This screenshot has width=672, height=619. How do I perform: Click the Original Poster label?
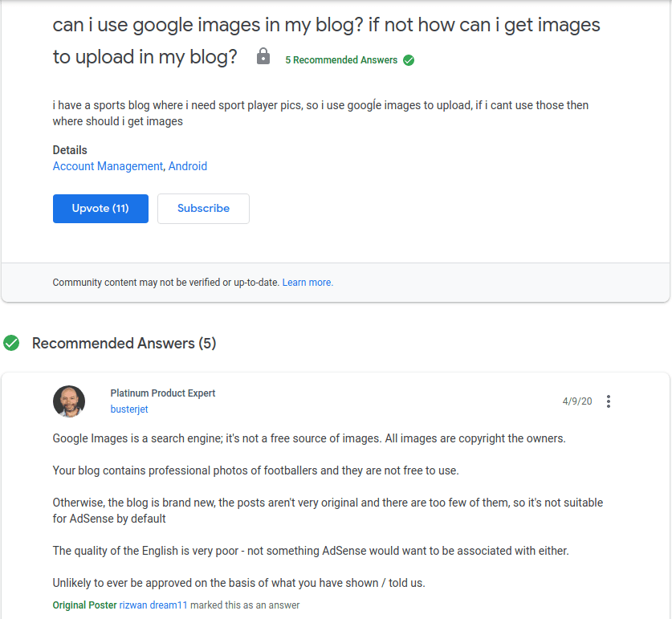pos(84,605)
